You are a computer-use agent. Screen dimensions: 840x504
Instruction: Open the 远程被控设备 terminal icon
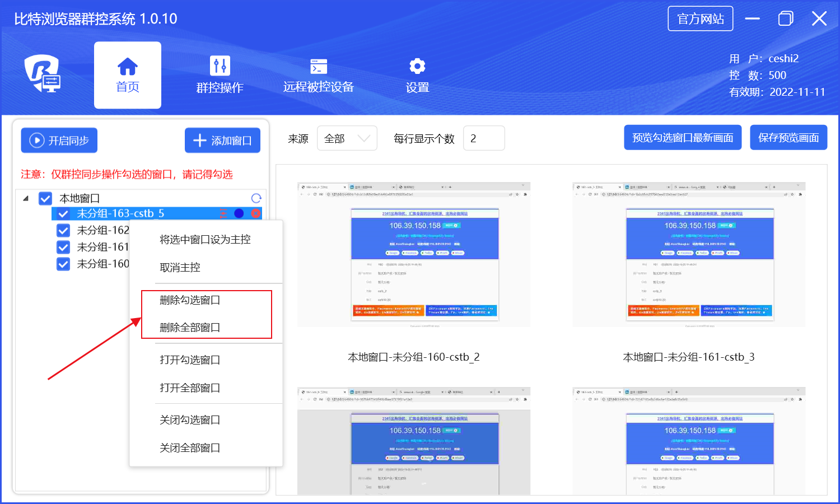319,66
